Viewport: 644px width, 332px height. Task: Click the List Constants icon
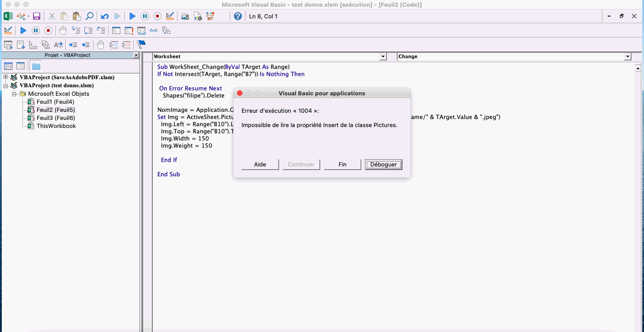pyautogui.click(x=21, y=45)
